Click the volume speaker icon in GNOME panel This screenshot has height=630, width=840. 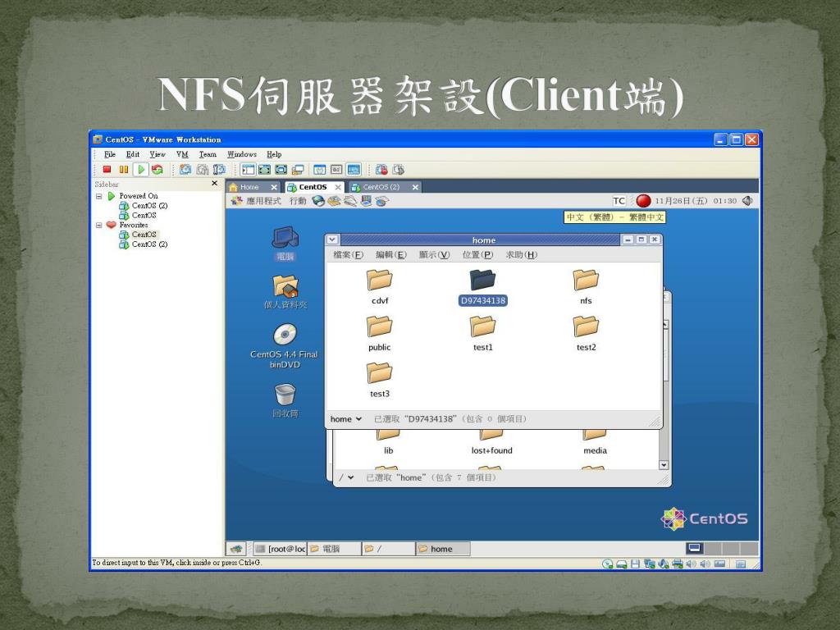point(747,201)
